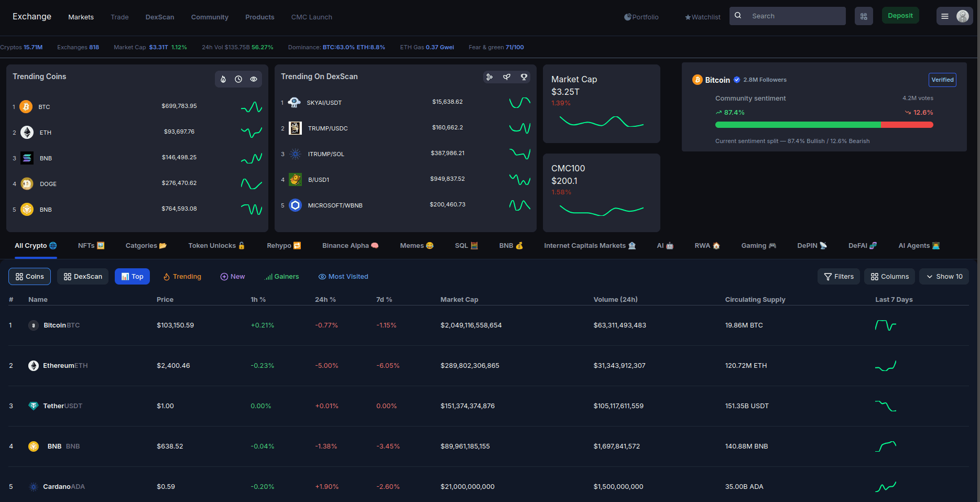The image size is (980, 502).
Task: Open the Community menu
Action: (210, 17)
